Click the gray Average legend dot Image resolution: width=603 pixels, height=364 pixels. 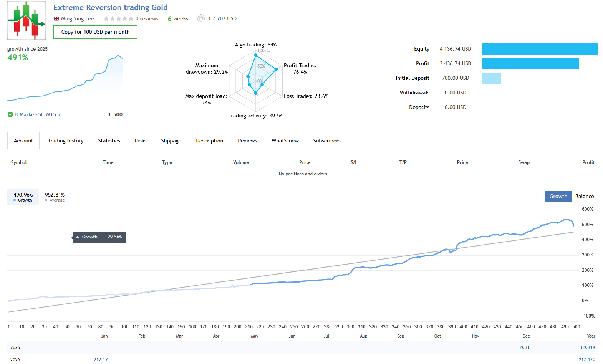pyautogui.click(x=46, y=200)
